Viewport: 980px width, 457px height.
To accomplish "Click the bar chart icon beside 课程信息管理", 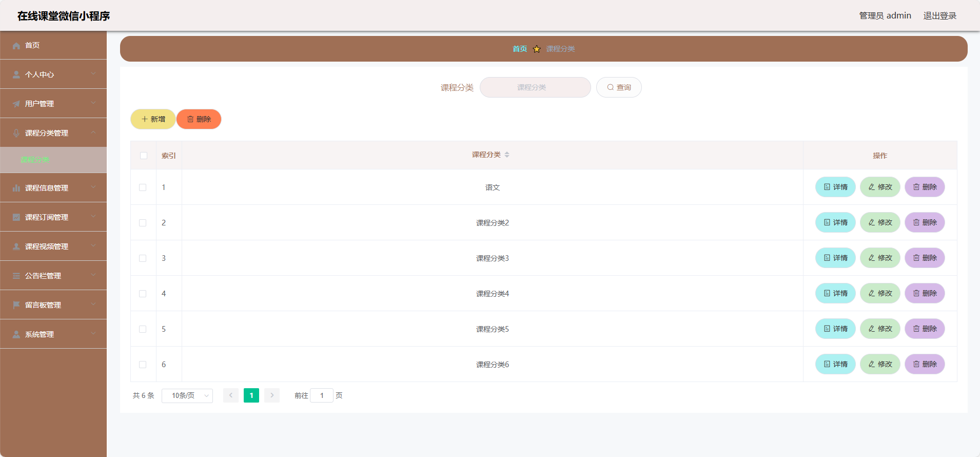I will [x=16, y=188].
